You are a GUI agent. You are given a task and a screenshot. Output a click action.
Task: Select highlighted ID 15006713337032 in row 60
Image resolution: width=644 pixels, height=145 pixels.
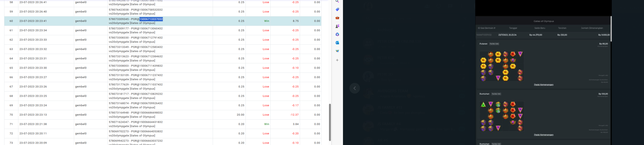pos(151,19)
